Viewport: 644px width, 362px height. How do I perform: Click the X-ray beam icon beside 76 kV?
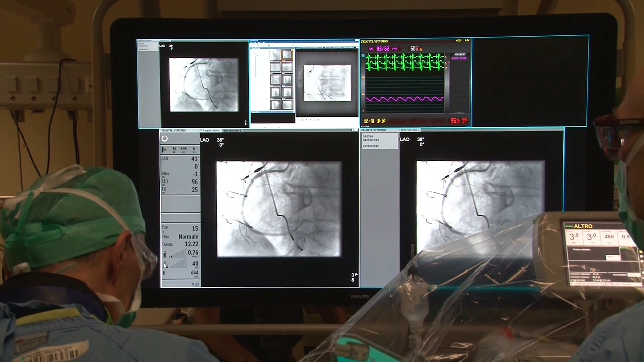click(164, 149)
